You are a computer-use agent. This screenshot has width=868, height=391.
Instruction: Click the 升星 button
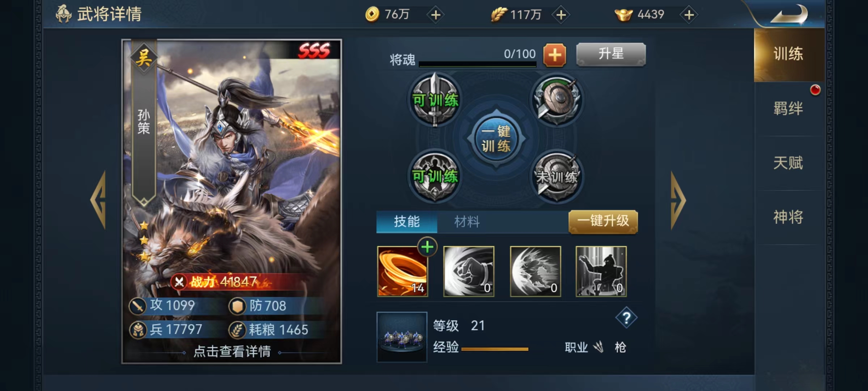pos(611,54)
